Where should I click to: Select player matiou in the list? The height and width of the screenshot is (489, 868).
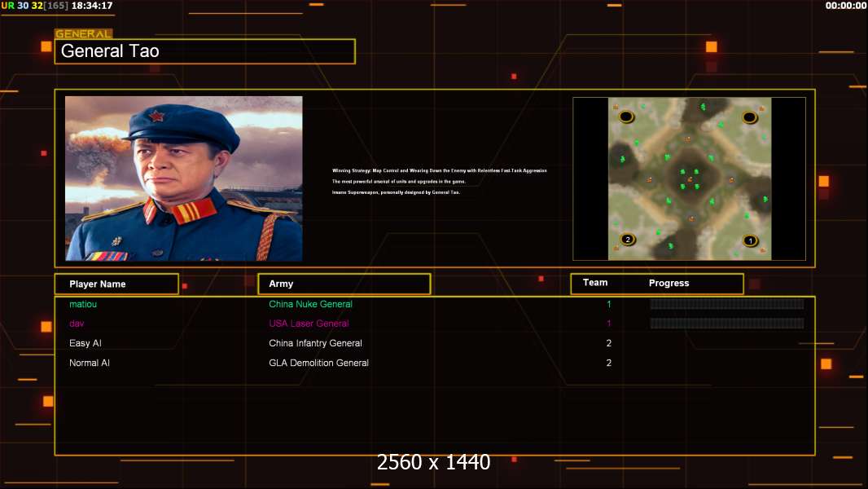pos(83,304)
